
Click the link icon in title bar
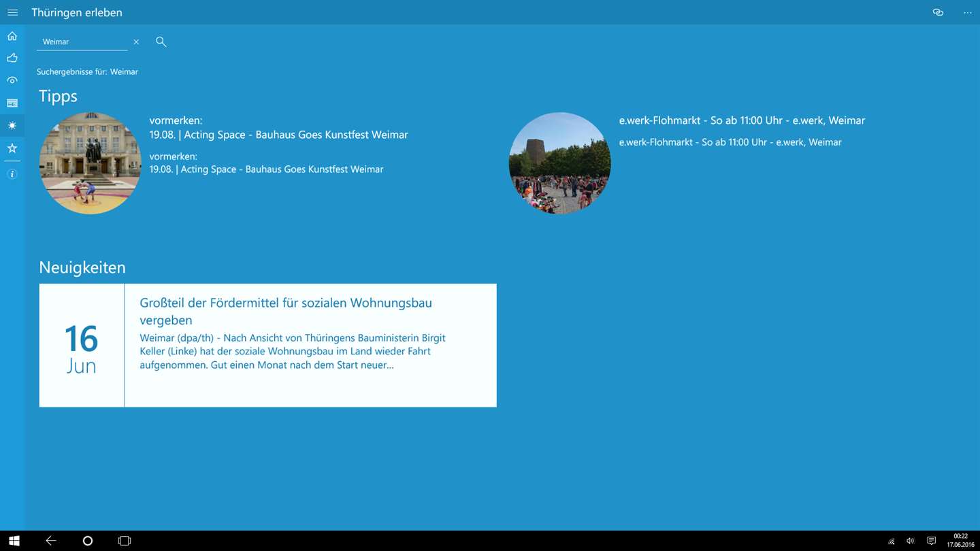[x=938, y=12]
